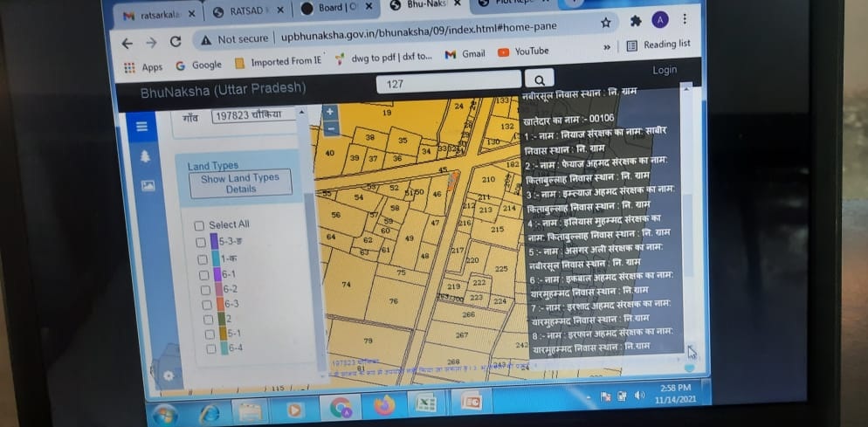Bookmark this page with the star icon
The height and width of the screenshot is (427, 868).
(x=605, y=22)
